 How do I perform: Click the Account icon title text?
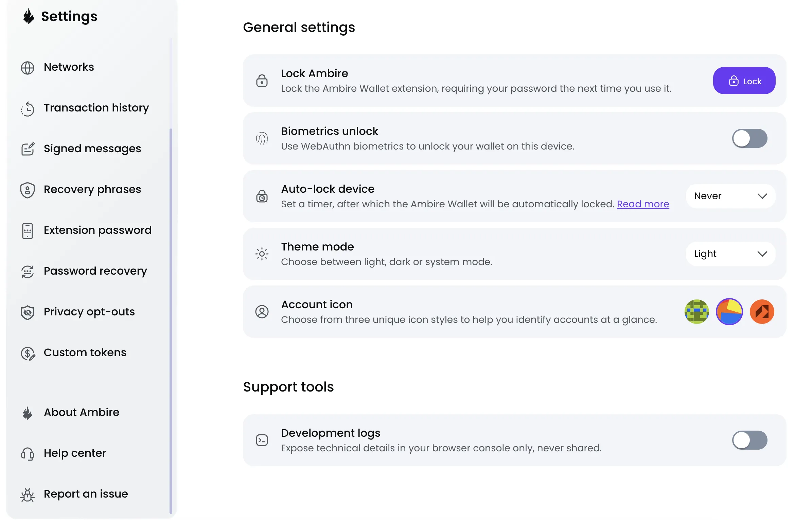click(x=317, y=305)
